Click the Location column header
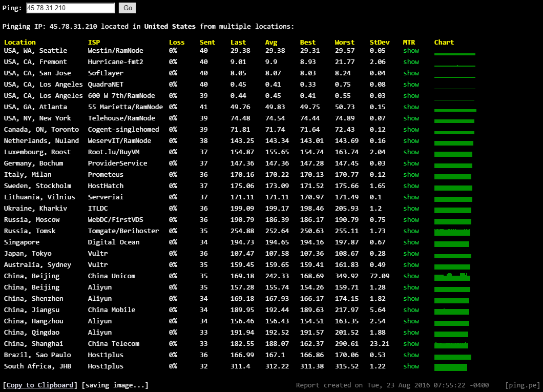This screenshot has width=543, height=392. point(20,43)
